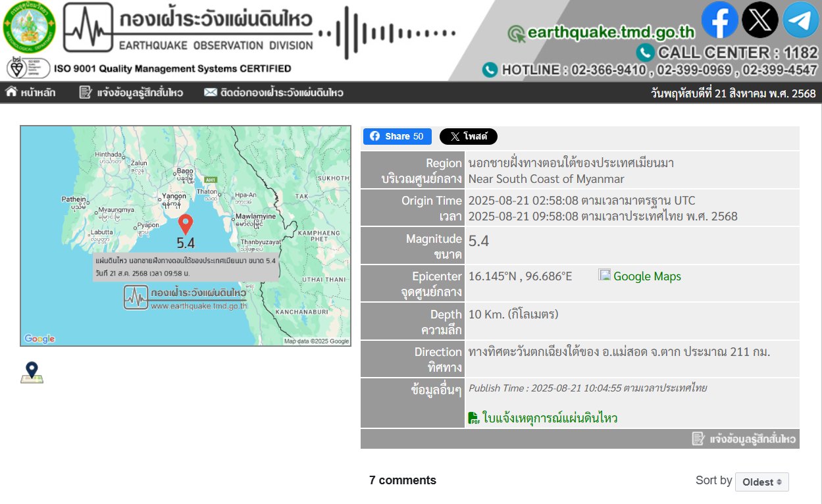Image resolution: width=822 pixels, height=504 pixels.
Task: Click the Google Maps picture icon
Action: click(604, 275)
